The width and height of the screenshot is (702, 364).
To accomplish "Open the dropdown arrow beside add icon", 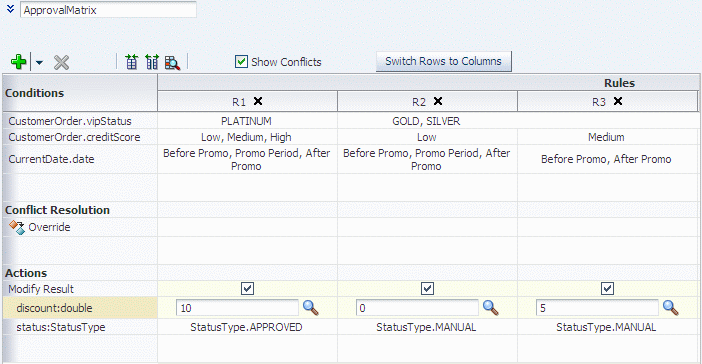I will coord(39,63).
